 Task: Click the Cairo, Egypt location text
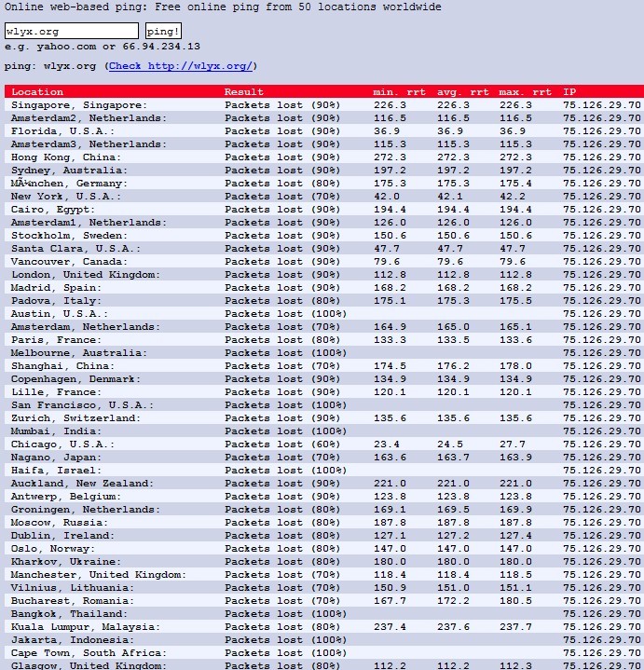click(53, 210)
